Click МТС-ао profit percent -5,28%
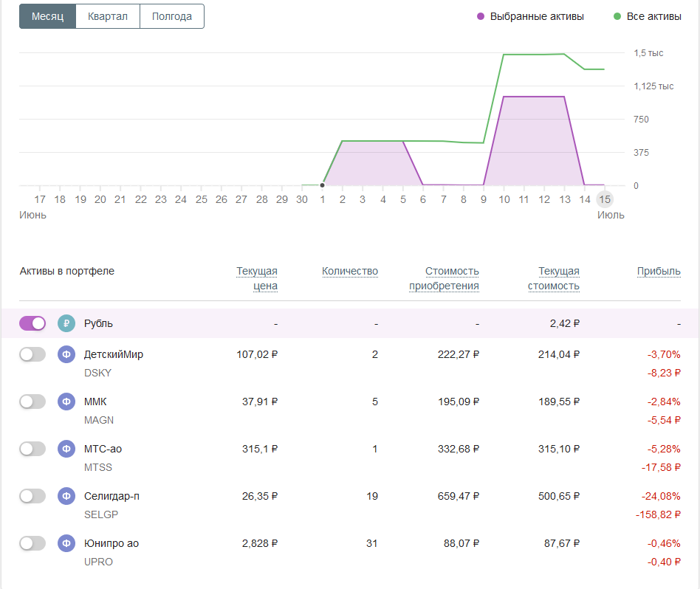This screenshot has width=700, height=589. coord(663,449)
